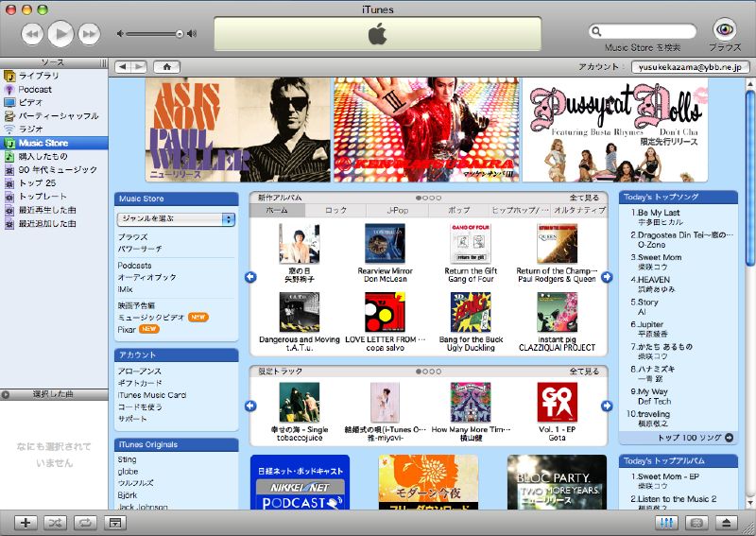Click the rewind previous track button
The image size is (756, 536).
(32, 34)
